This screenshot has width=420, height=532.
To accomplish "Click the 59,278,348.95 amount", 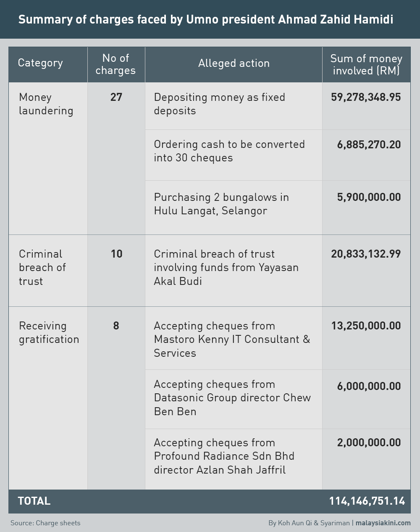I will point(366,97).
